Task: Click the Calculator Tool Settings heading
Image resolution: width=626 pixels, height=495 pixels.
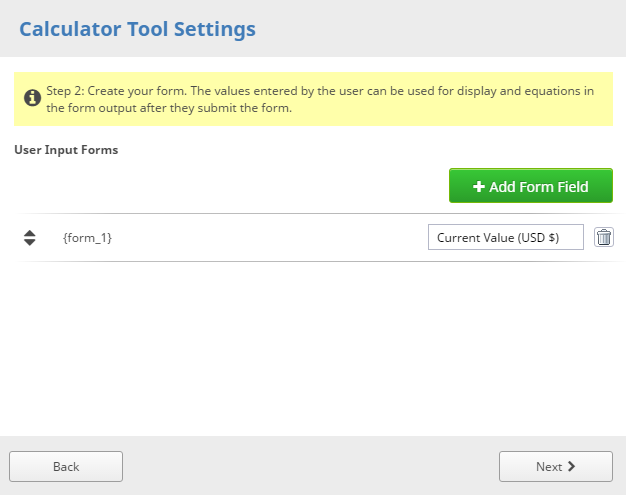Action: [137, 29]
